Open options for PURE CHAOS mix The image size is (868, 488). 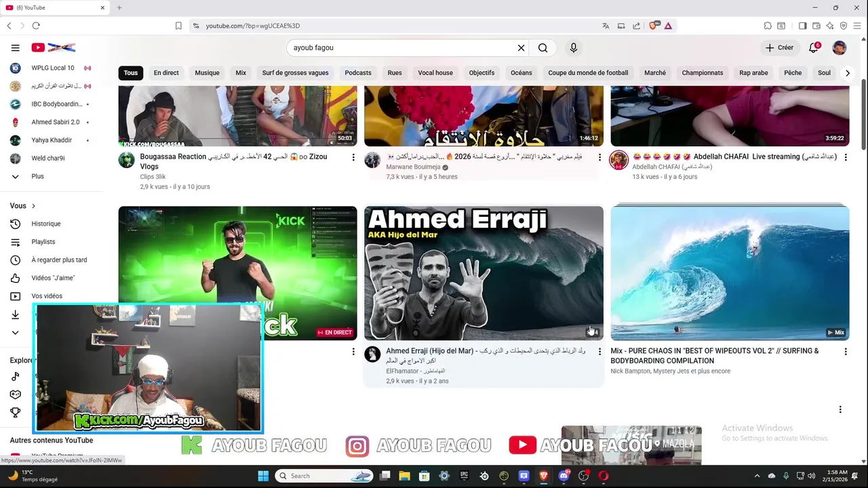845,352
